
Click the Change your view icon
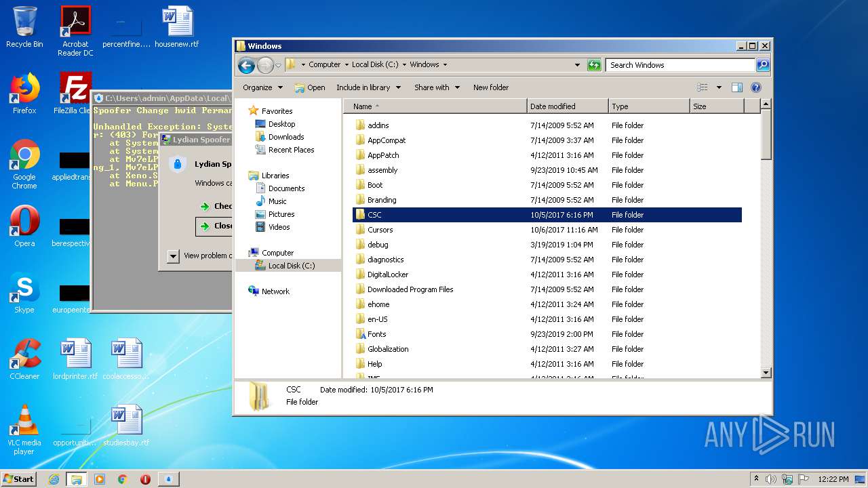(x=703, y=87)
